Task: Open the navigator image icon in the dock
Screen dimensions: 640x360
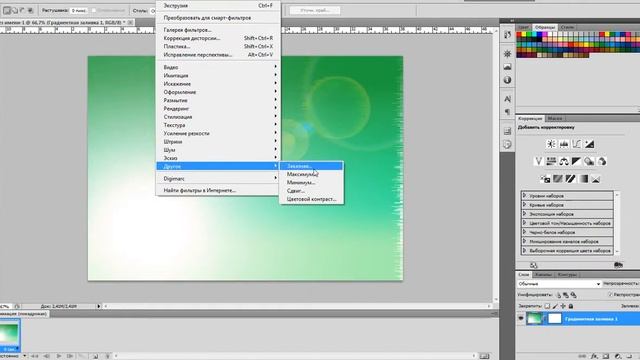Action: click(507, 67)
